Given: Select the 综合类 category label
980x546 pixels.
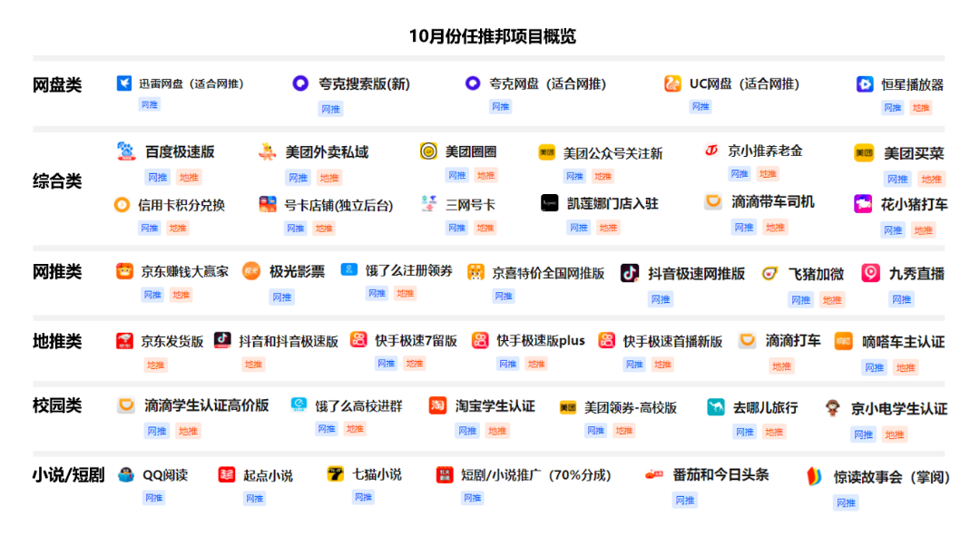Looking at the screenshot, I should [57, 181].
